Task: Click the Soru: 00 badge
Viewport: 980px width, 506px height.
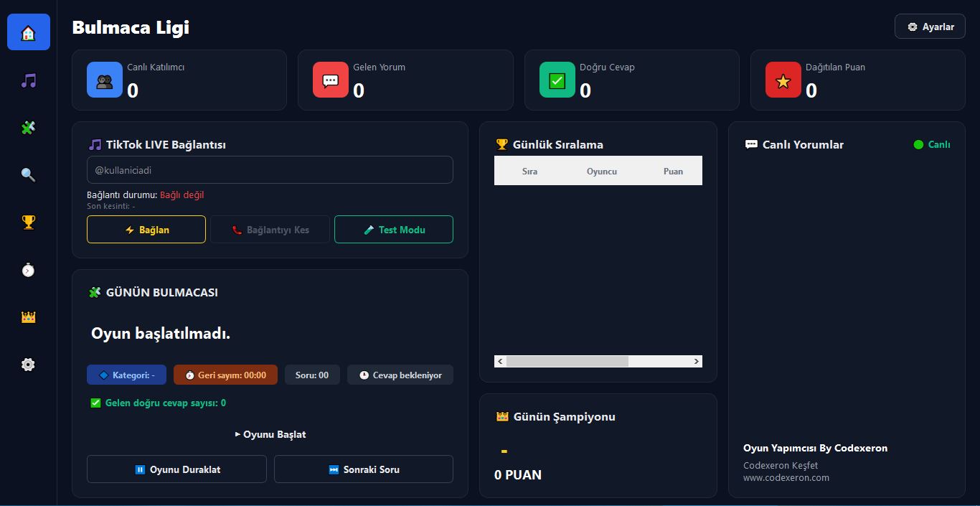Action: [312, 375]
